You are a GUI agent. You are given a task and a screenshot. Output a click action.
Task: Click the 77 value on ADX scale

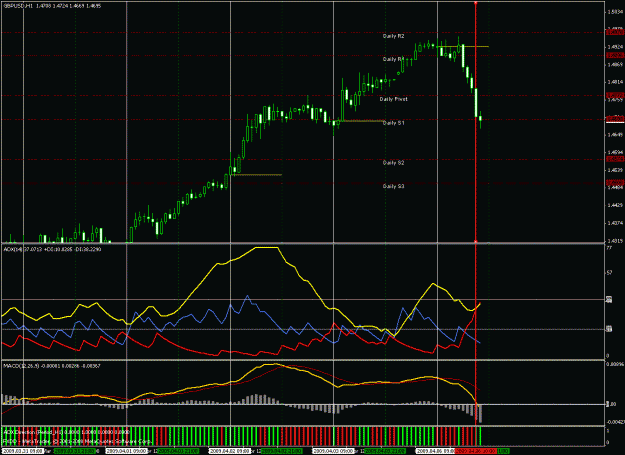pyautogui.click(x=609, y=248)
